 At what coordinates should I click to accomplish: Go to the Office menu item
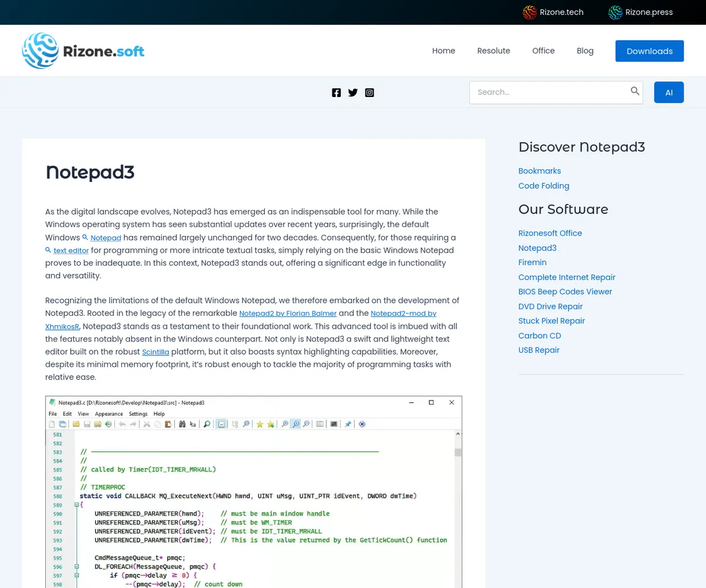pos(543,51)
